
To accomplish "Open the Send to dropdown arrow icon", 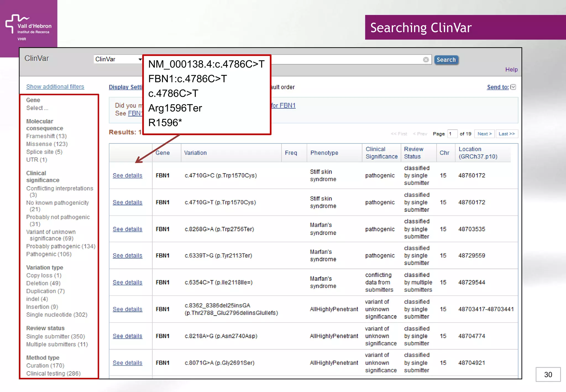I will pos(513,87).
